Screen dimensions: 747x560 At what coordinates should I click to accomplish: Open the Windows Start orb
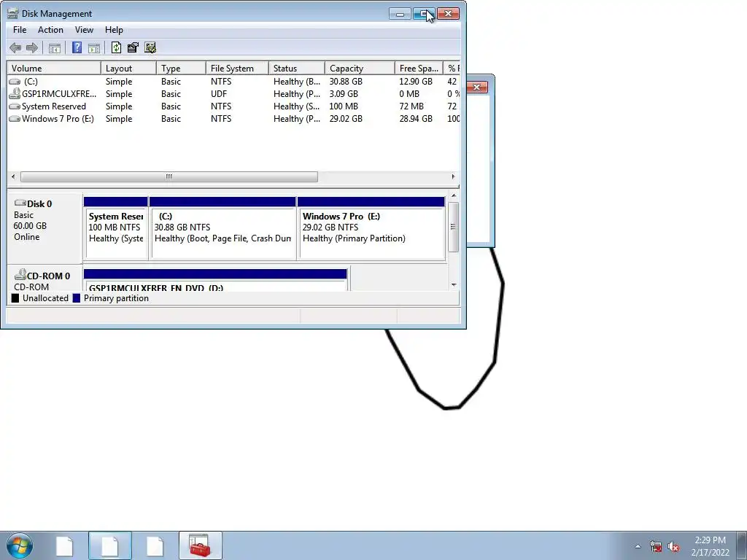pos(20,545)
